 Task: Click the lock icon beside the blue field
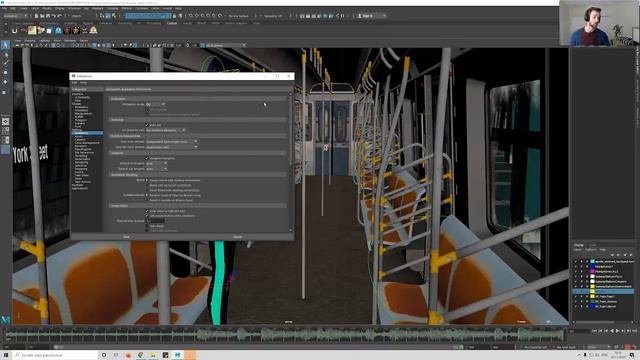(175, 16)
